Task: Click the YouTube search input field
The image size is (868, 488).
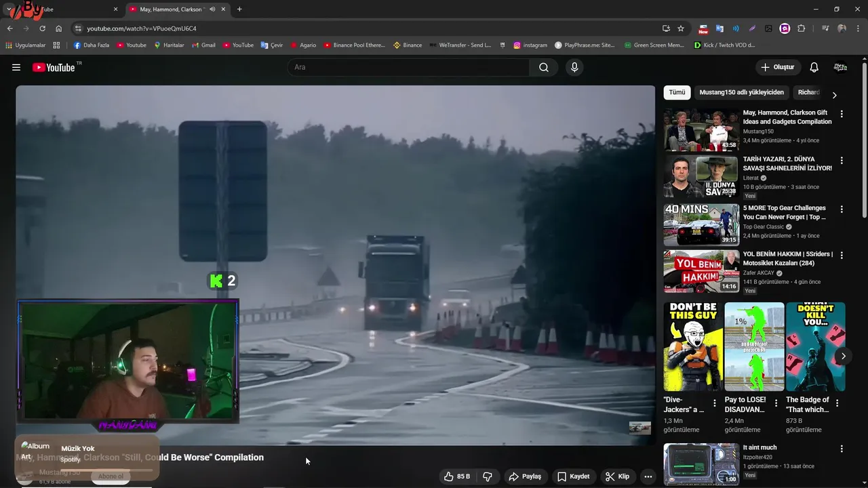Action: 408,67
